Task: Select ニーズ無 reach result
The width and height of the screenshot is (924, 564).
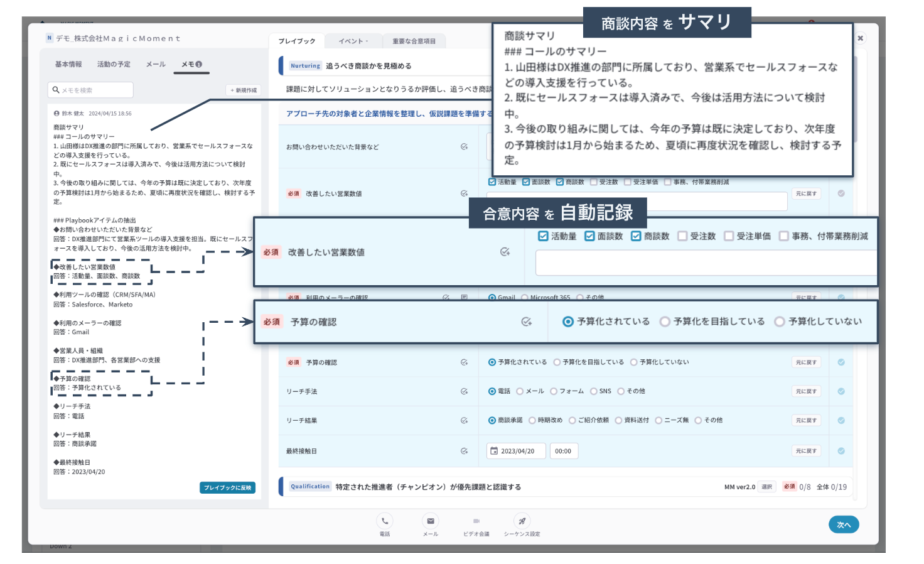Action: coord(658,420)
